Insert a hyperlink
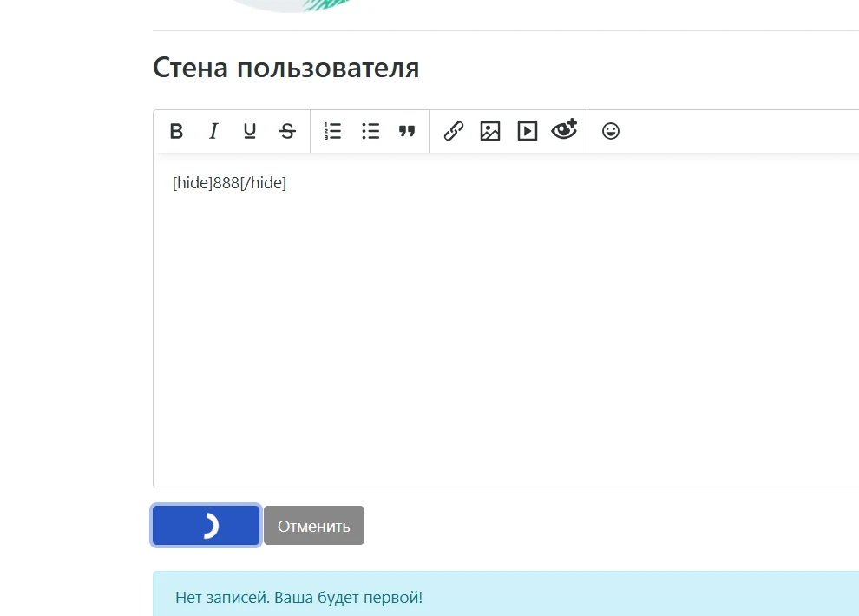The image size is (859, 616). (453, 131)
